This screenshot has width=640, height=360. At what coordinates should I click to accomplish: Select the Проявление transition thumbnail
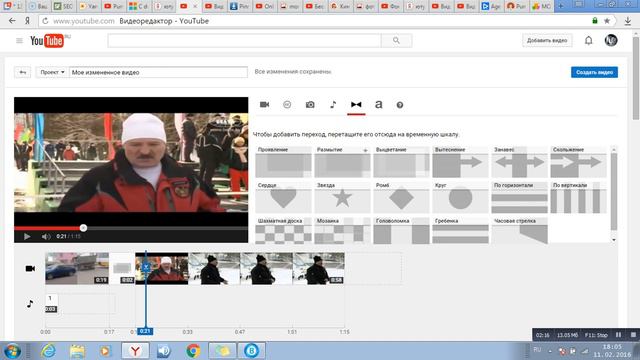pos(283,162)
